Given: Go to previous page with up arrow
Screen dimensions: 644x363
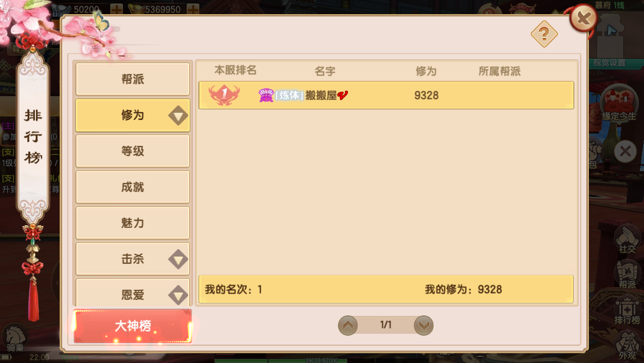Looking at the screenshot, I should click(348, 326).
